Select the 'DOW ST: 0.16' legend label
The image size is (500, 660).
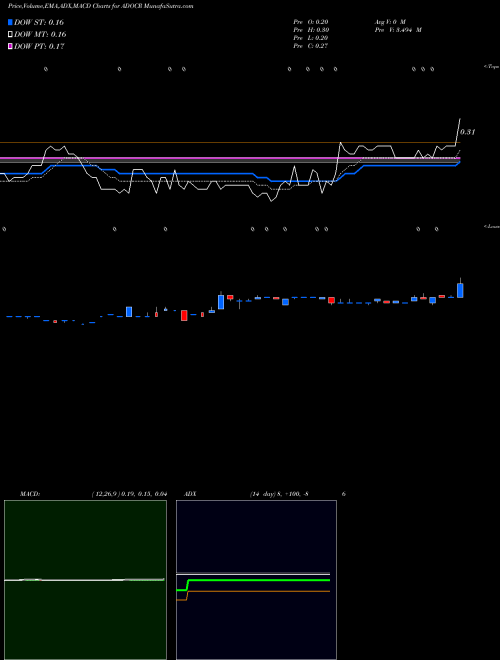click(x=39, y=22)
